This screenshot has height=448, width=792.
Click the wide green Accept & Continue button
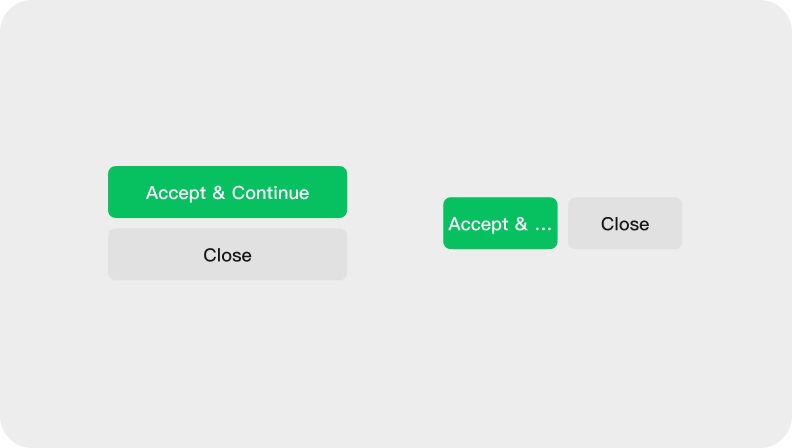pos(227,192)
